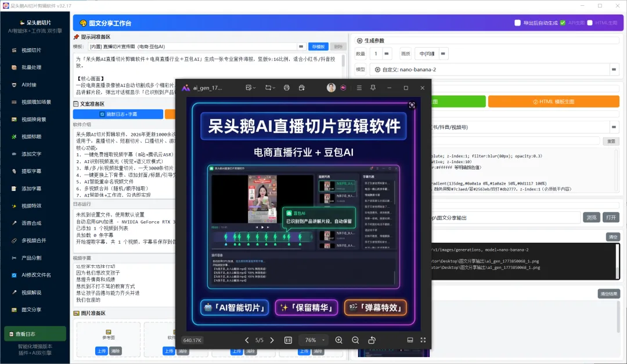
Task: Open the 76% zoom level dropdown
Action: [313, 340]
